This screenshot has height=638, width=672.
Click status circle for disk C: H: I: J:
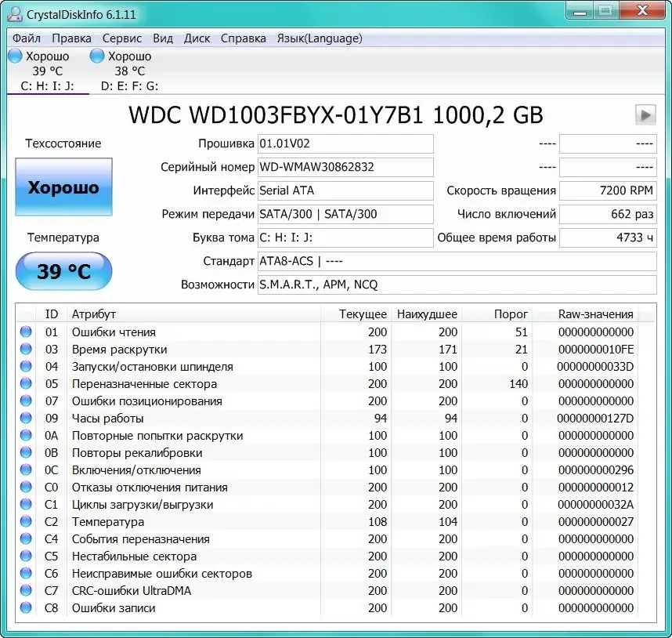point(15,56)
